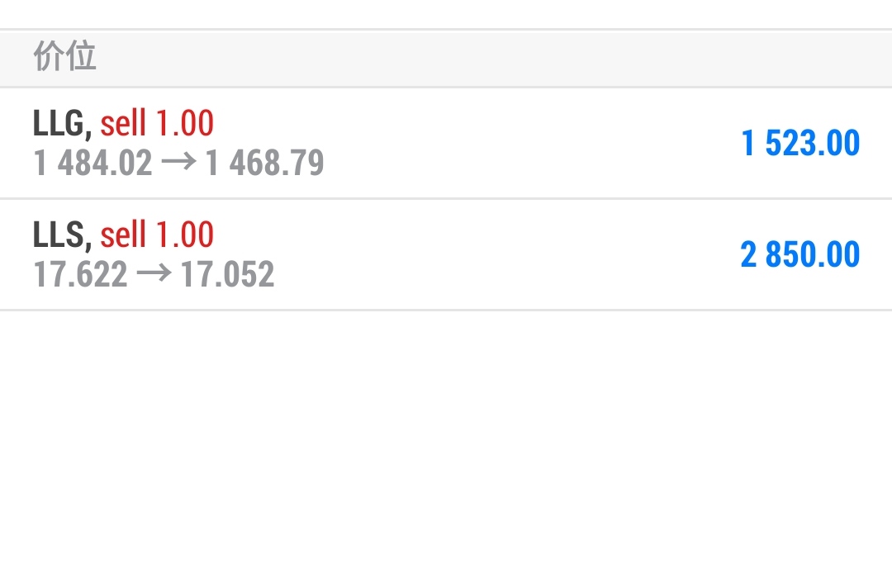Tap the LLG profit value 1 523.00

tap(800, 143)
